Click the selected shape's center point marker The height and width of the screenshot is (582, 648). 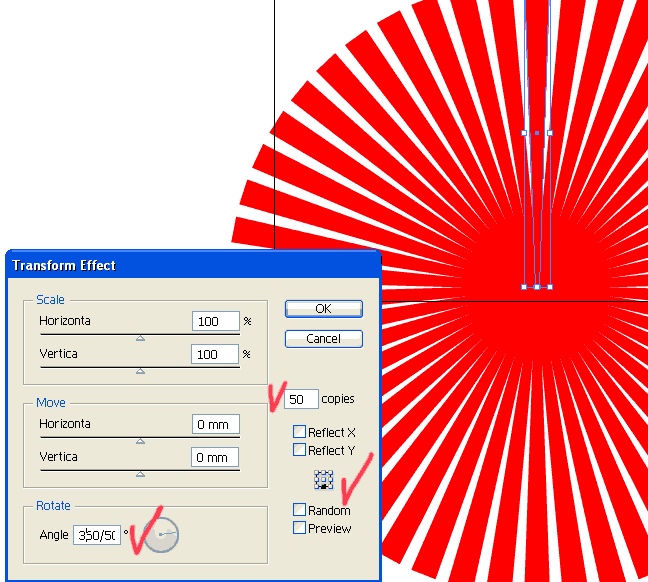coord(537,133)
